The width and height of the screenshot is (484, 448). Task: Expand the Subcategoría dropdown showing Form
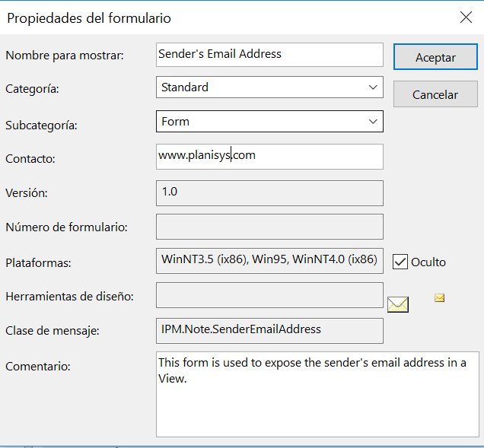pyautogui.click(x=269, y=122)
